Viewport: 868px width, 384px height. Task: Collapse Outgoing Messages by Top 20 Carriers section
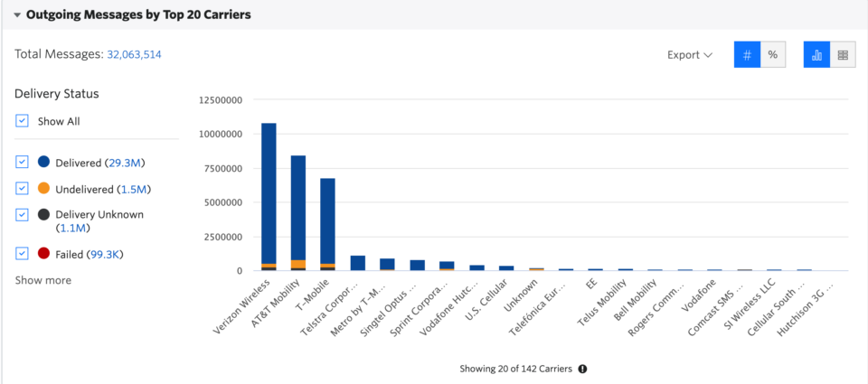point(18,15)
